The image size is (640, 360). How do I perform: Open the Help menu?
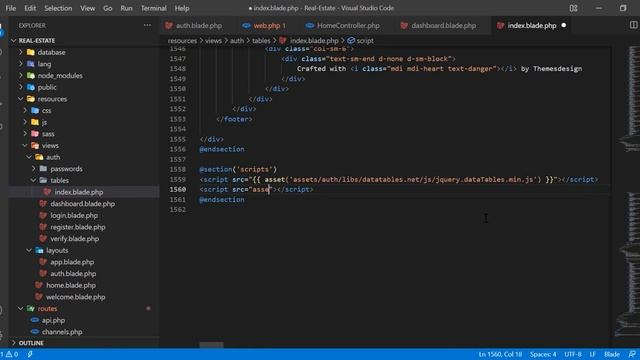click(182, 8)
